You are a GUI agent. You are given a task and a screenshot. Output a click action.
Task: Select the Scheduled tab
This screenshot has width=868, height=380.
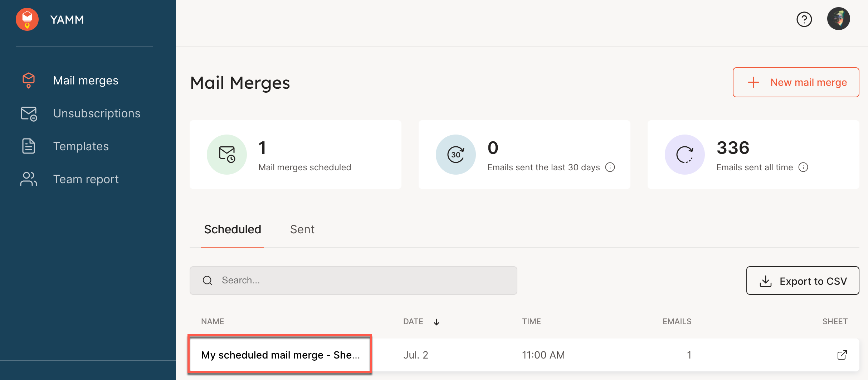coord(233,229)
